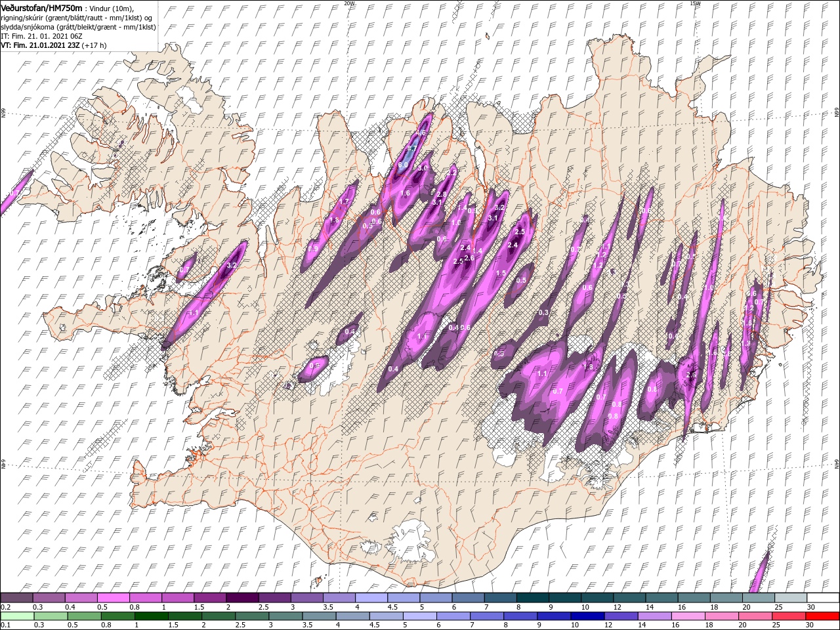Select the lower-row pink swatch starting at 18
Viewport: 840px width, 630px height.
[x=721, y=616]
